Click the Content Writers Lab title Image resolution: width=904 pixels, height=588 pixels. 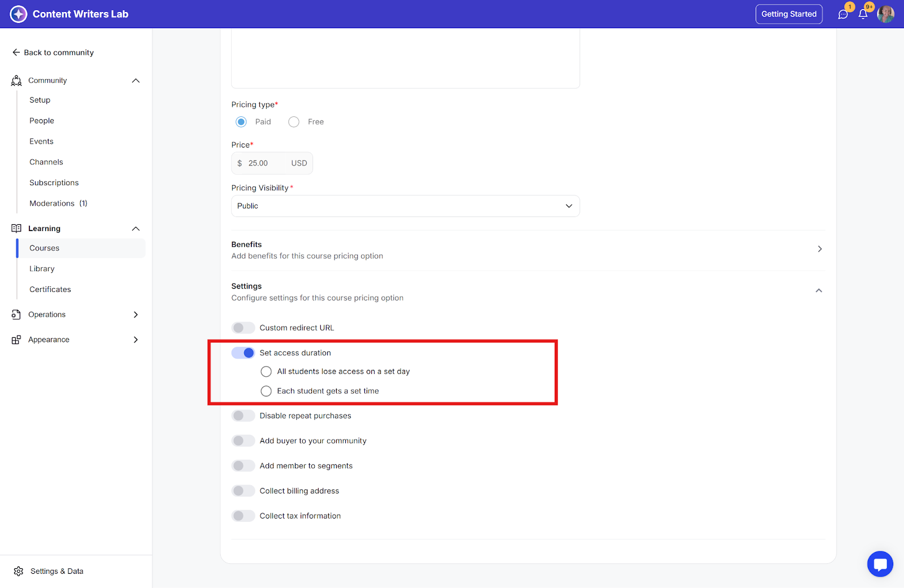(x=81, y=14)
